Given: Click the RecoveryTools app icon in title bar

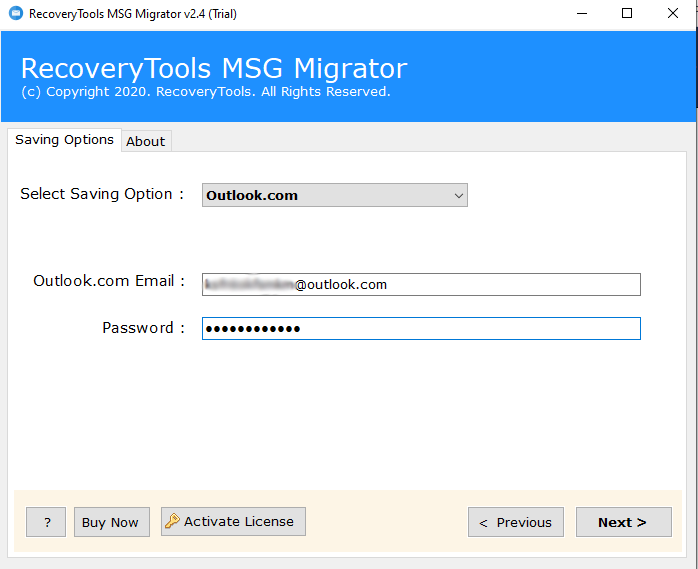Looking at the screenshot, I should (x=16, y=13).
